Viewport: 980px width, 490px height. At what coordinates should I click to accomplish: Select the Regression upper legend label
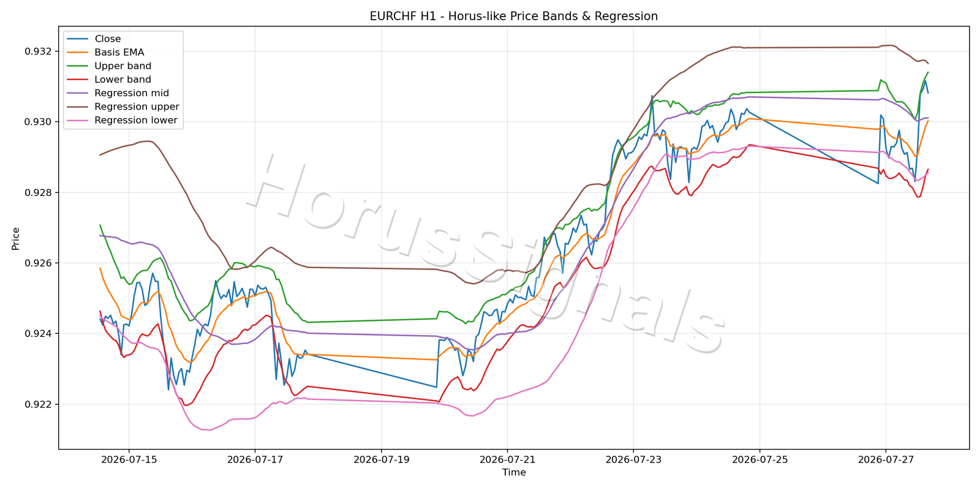(137, 107)
